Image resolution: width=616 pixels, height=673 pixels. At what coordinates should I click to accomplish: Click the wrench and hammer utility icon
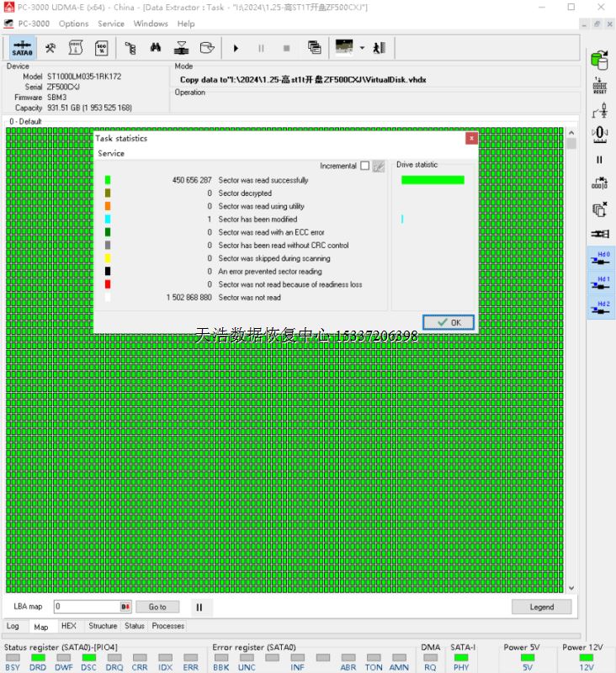[50, 48]
